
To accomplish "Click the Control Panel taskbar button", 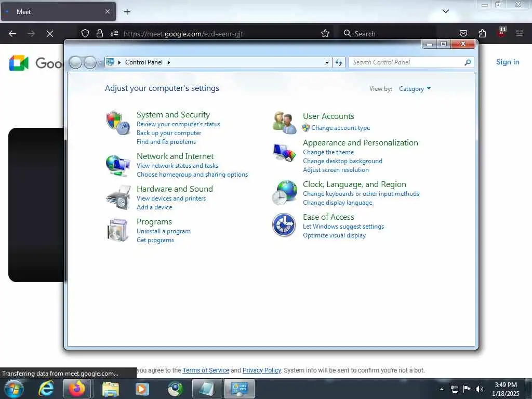I will [240, 389].
